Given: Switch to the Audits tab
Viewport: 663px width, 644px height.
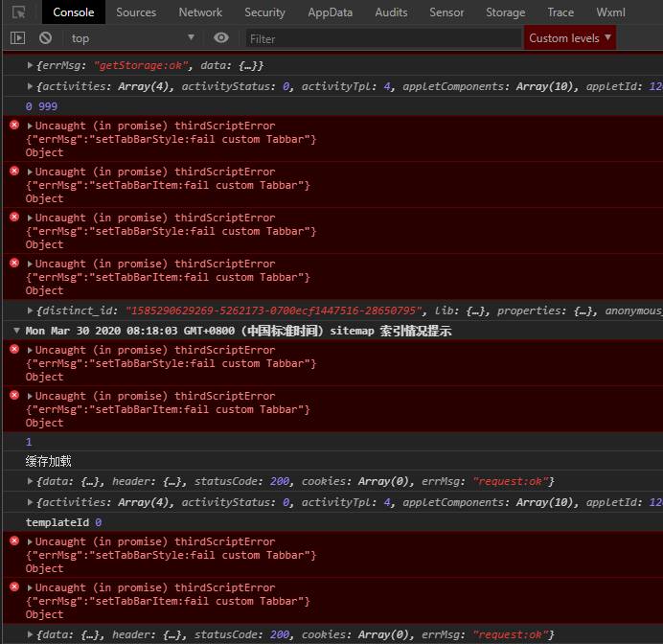Looking at the screenshot, I should click(x=391, y=12).
